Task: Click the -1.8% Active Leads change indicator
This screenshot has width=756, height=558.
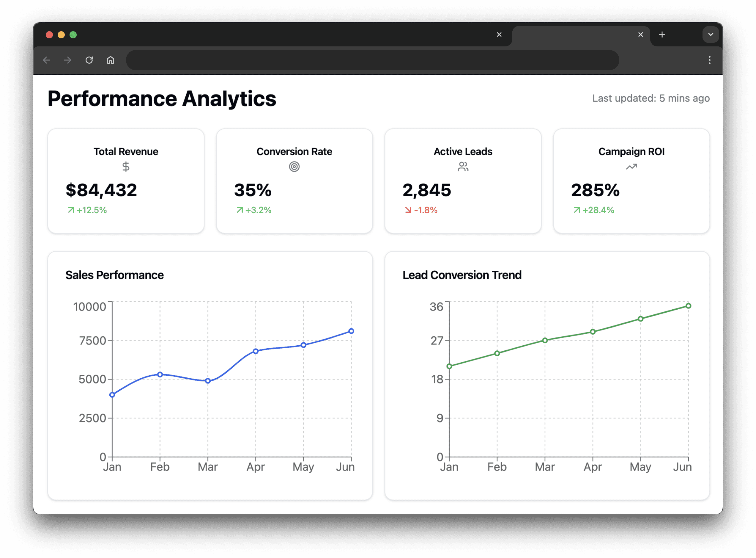Action: tap(421, 210)
